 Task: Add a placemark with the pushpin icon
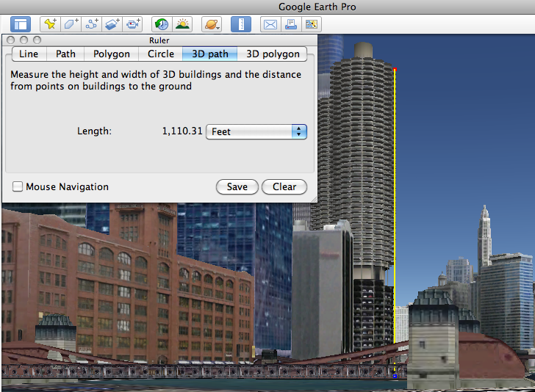coord(50,24)
